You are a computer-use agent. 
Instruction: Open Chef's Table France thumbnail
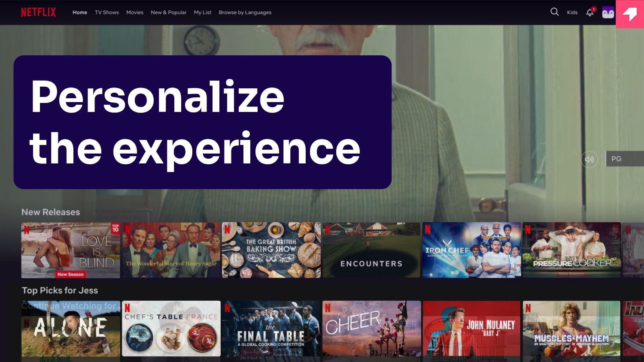[x=171, y=329]
